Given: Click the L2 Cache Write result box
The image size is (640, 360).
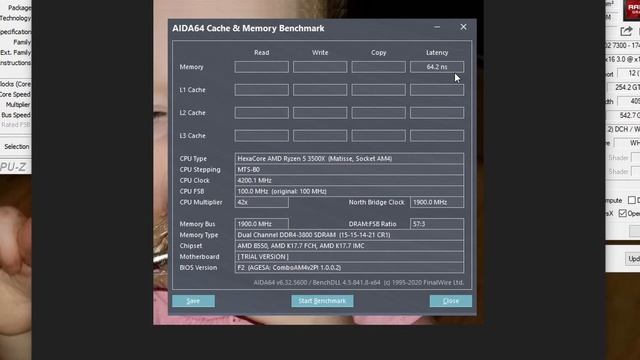Looking at the screenshot, I should click(x=320, y=113).
